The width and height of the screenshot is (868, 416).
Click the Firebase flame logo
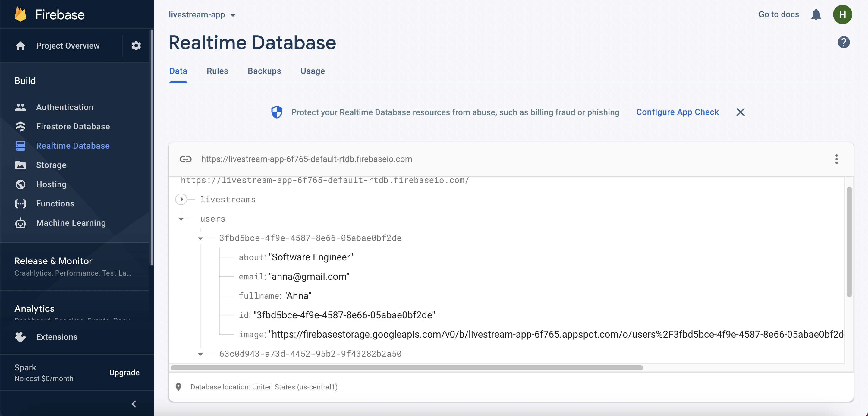click(20, 14)
